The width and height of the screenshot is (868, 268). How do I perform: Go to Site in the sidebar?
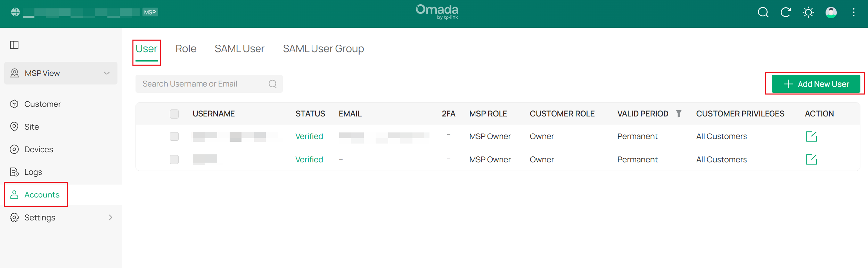pos(31,127)
